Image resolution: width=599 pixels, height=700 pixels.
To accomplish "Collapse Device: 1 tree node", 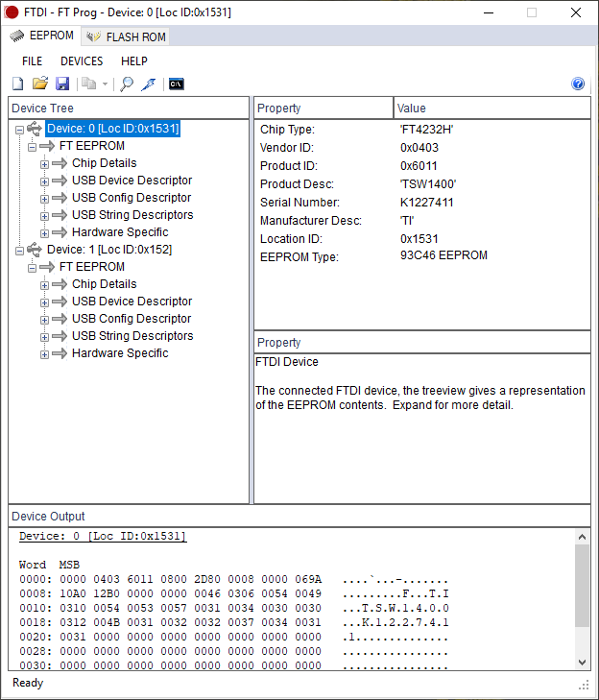I will coord(19,251).
